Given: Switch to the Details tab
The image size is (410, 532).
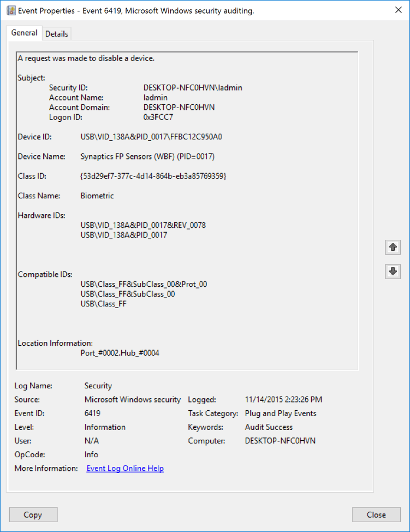Looking at the screenshot, I should 57,34.
